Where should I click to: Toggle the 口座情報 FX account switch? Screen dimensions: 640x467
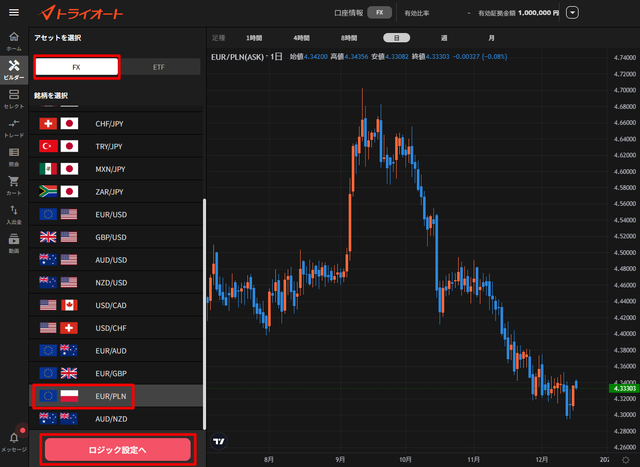(380, 13)
